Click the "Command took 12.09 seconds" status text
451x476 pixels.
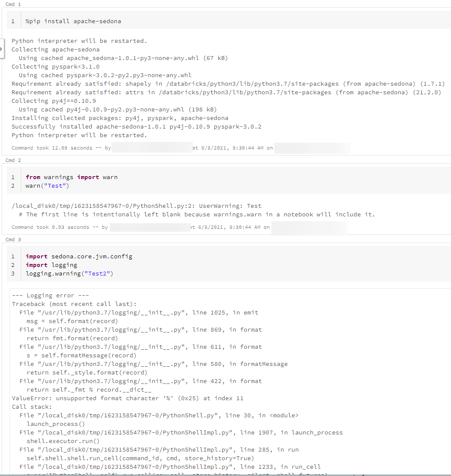pos(52,148)
